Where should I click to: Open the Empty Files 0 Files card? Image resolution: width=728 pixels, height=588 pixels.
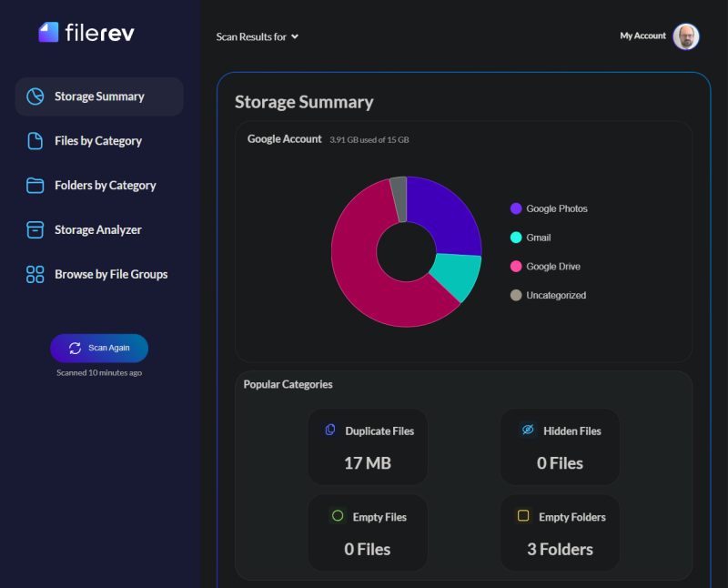(368, 532)
